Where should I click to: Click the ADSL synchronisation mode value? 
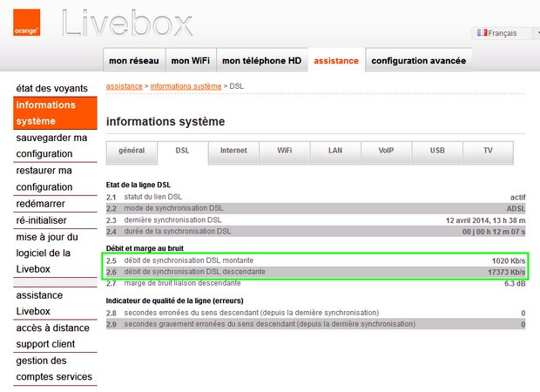coord(516,209)
